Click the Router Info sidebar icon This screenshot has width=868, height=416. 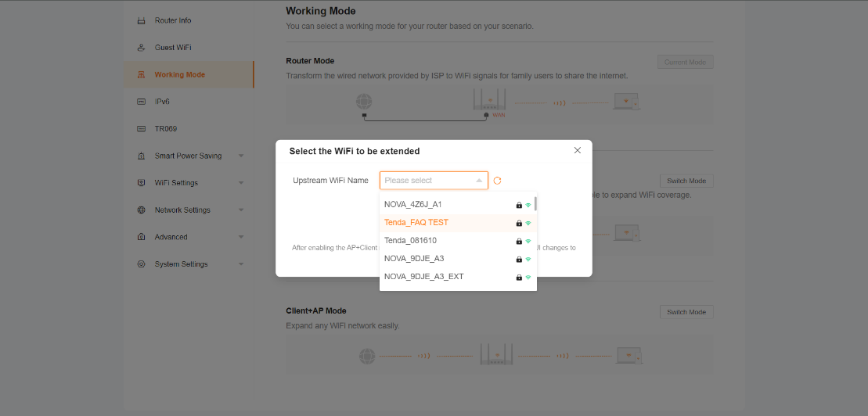[142, 20]
